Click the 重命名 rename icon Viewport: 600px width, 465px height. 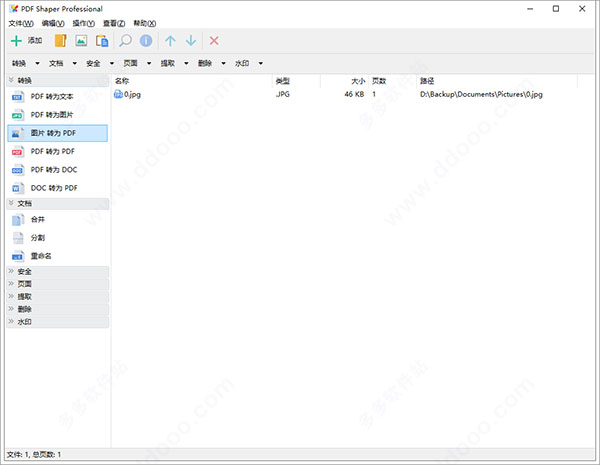(x=18, y=256)
